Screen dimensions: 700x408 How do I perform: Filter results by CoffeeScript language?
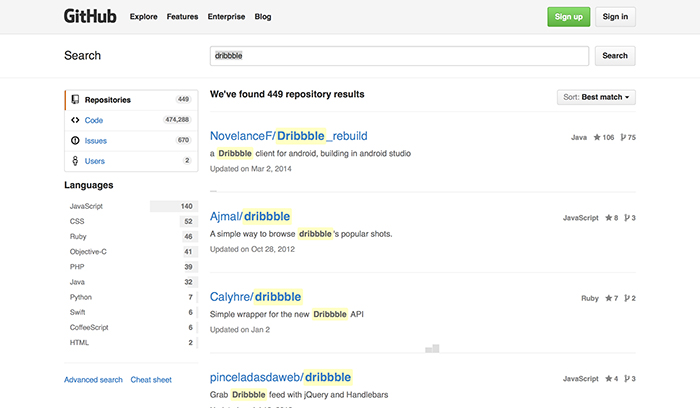tap(131, 328)
